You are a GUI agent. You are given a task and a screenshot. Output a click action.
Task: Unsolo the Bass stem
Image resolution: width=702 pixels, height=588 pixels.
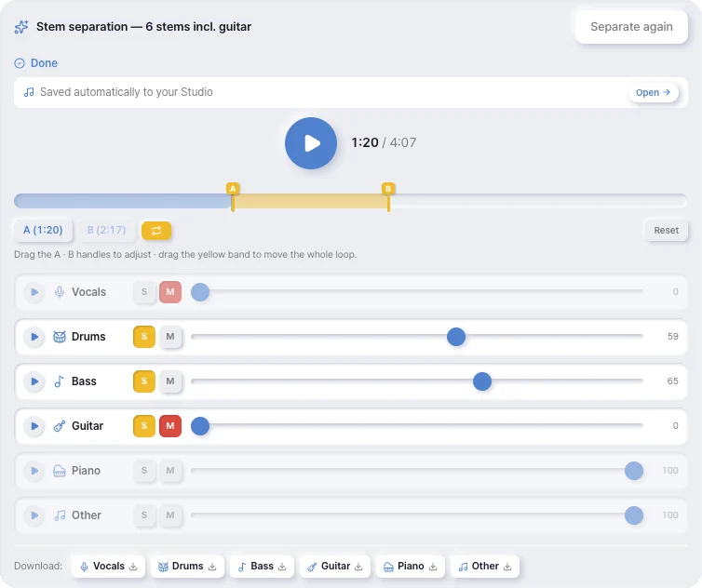[x=144, y=381]
